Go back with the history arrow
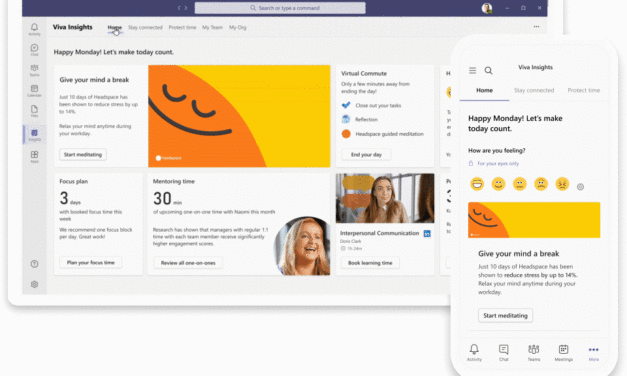Image resolution: width=627 pixels, height=376 pixels. click(x=179, y=8)
